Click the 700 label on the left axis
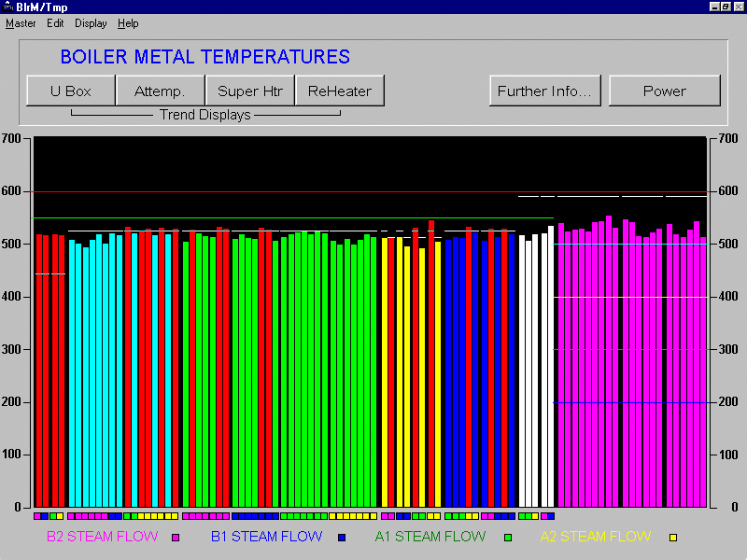 coord(11,138)
